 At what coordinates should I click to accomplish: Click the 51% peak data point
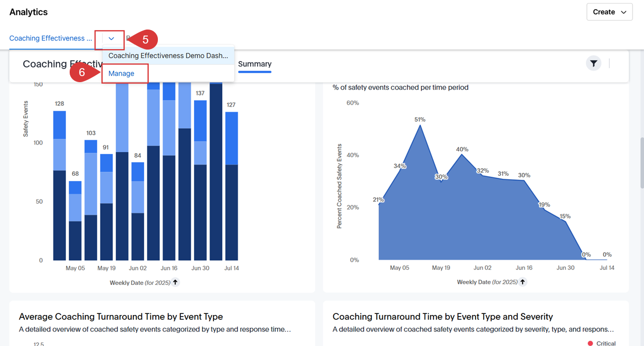[x=420, y=125]
